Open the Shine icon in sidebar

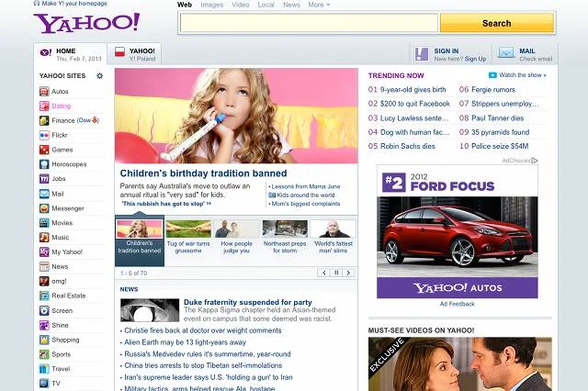44,325
